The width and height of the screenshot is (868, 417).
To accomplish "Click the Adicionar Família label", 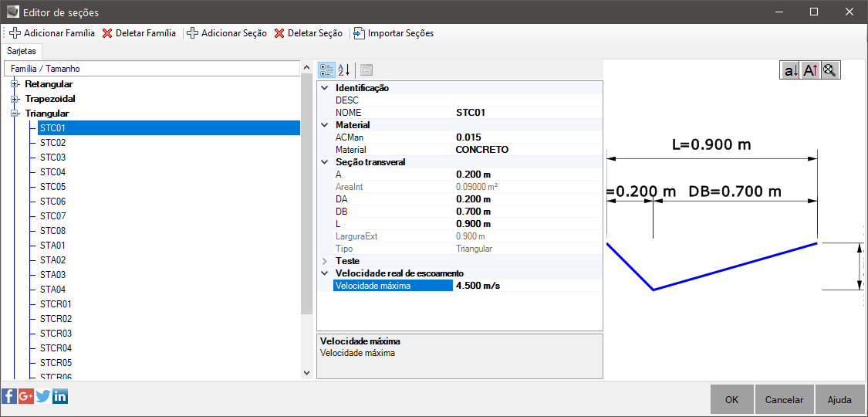I will tap(59, 33).
